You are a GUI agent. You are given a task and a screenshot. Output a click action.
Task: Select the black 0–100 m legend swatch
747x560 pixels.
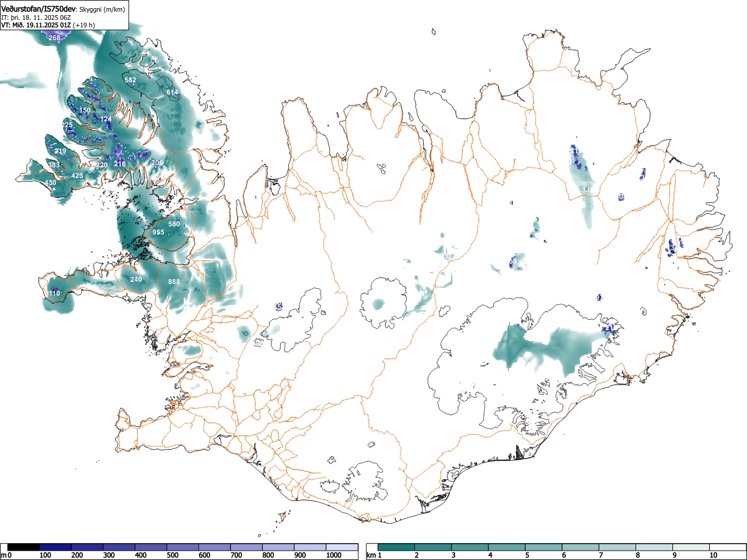coord(24,547)
